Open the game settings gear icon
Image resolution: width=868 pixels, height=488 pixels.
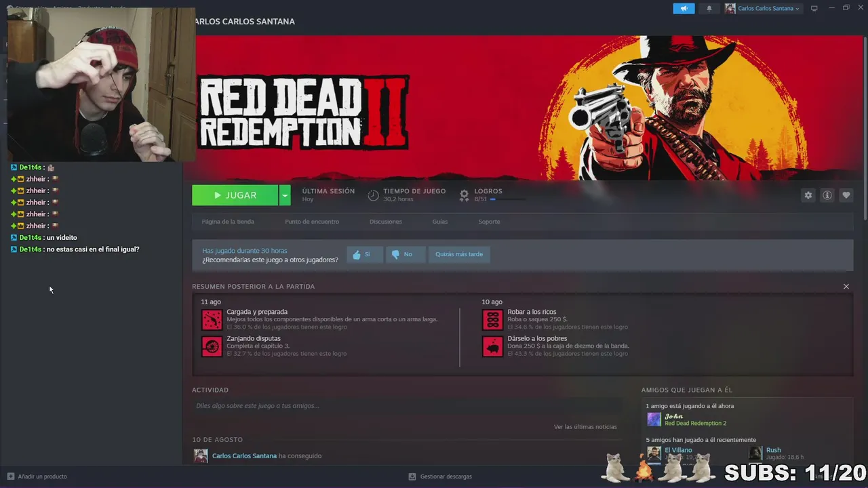[808, 195]
